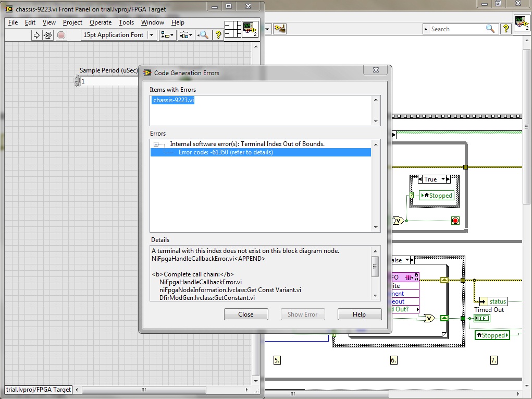Viewport: 532px width, 399px height.
Task: Select the Terminal Index Out of Bounds row
Action: pos(247,144)
